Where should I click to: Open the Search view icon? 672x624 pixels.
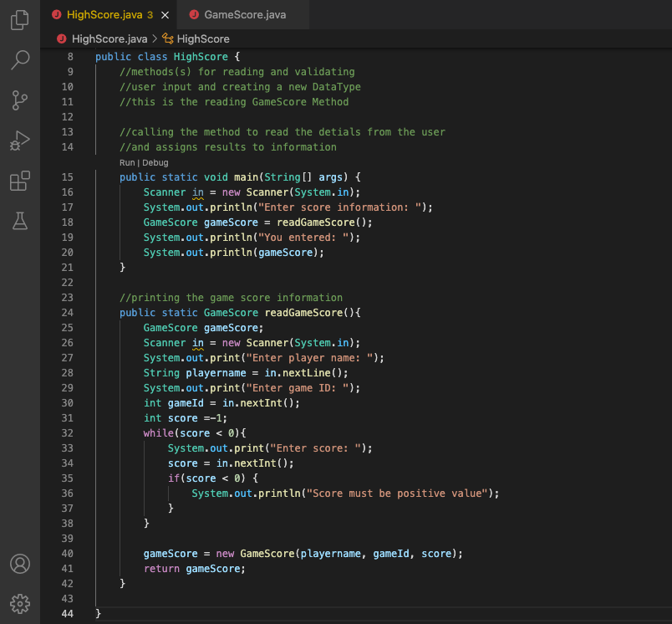click(20, 59)
